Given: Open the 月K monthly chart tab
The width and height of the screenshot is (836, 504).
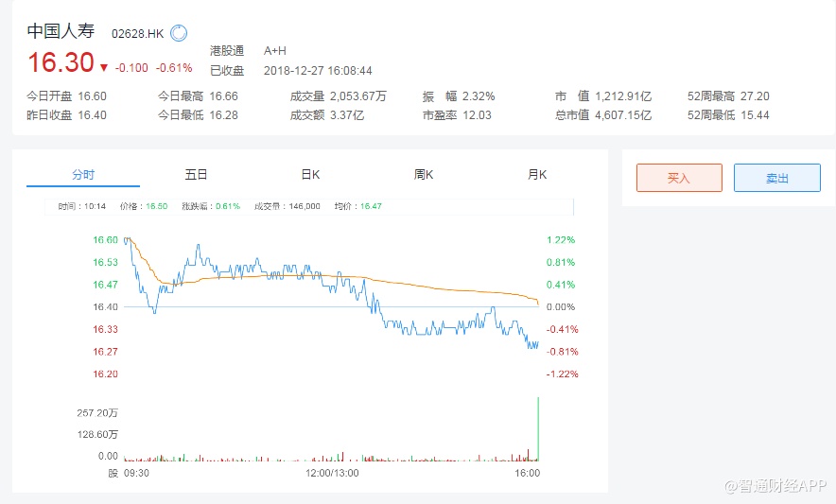Looking at the screenshot, I should (537, 175).
